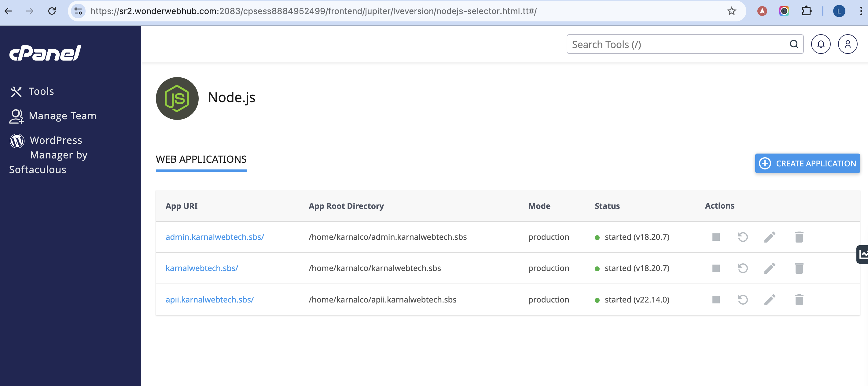
Task: Open Manage Team in the sidebar
Action: (62, 116)
